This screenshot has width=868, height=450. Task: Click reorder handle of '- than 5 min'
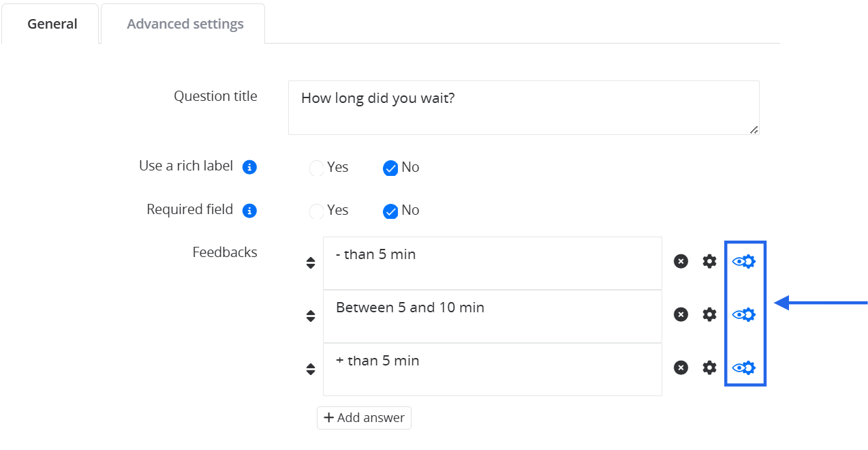[x=311, y=262]
